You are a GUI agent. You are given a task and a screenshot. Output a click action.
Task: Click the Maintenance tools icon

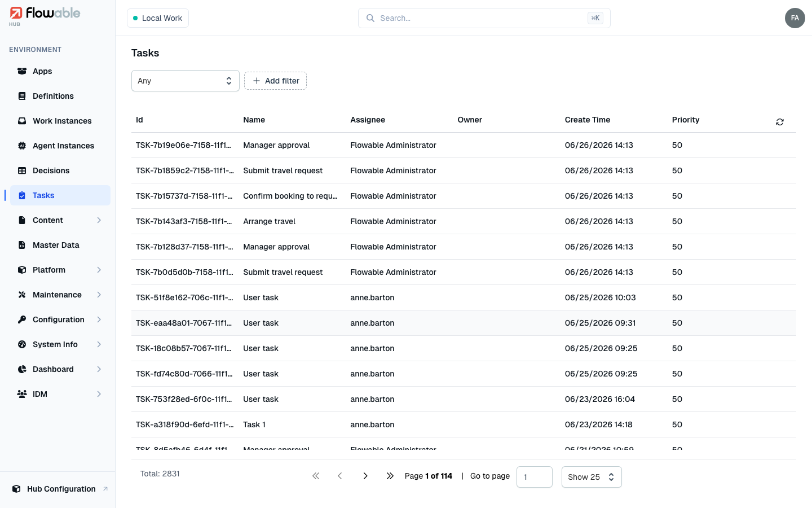click(x=22, y=295)
